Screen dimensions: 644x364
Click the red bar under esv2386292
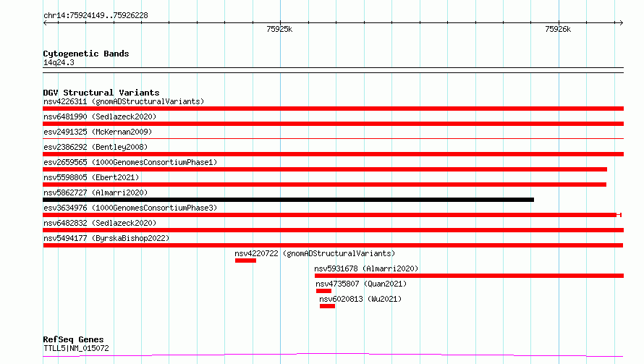(333, 154)
